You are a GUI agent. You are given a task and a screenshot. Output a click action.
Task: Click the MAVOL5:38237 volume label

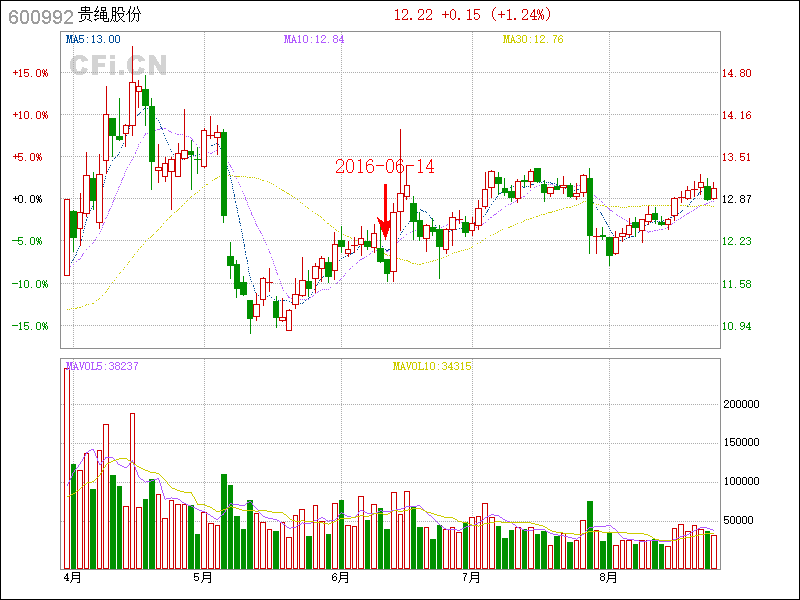tap(102, 367)
